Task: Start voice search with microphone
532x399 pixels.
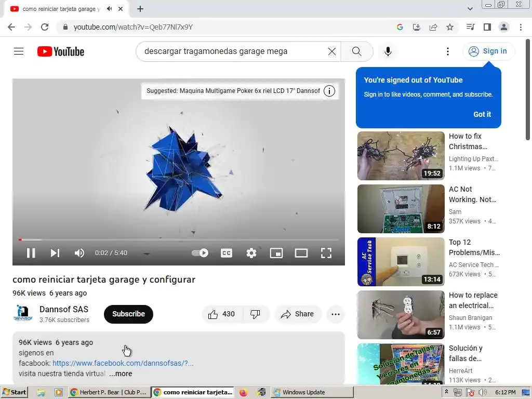Action: click(x=388, y=51)
